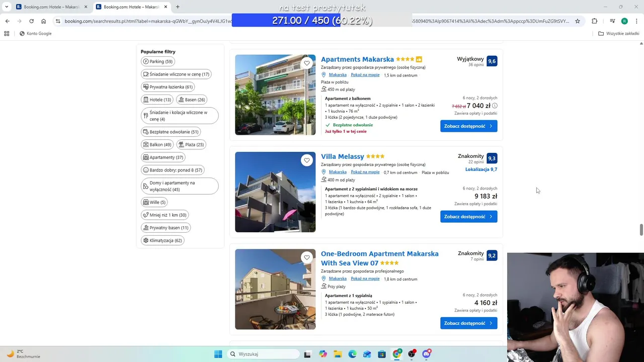
Task: Open One-Bedroom Apartment Makarska With Sea View 07
Action: tap(380, 258)
